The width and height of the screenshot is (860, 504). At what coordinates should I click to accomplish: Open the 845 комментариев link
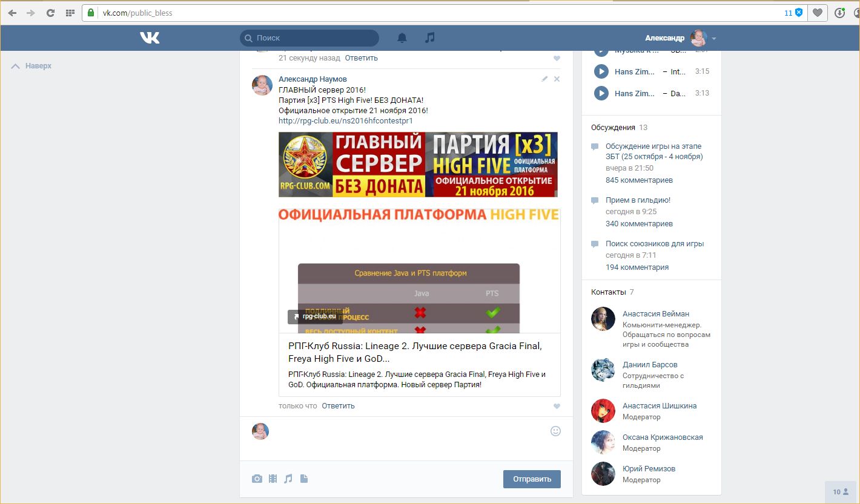click(x=639, y=180)
